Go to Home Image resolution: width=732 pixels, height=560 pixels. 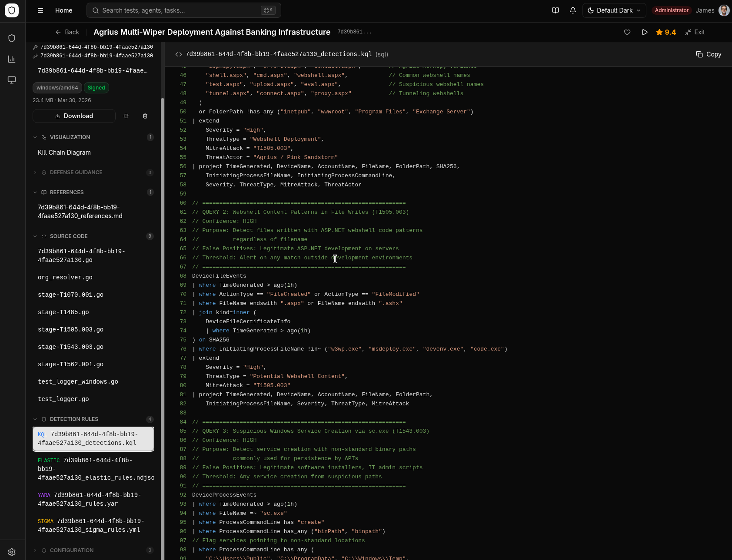(64, 10)
